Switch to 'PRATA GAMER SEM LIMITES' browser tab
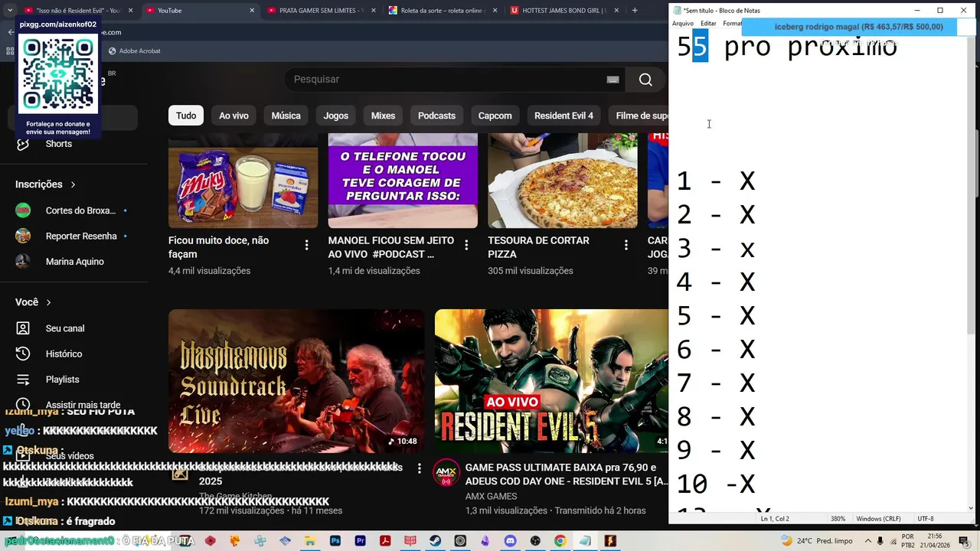The image size is (980, 551). pos(322,11)
